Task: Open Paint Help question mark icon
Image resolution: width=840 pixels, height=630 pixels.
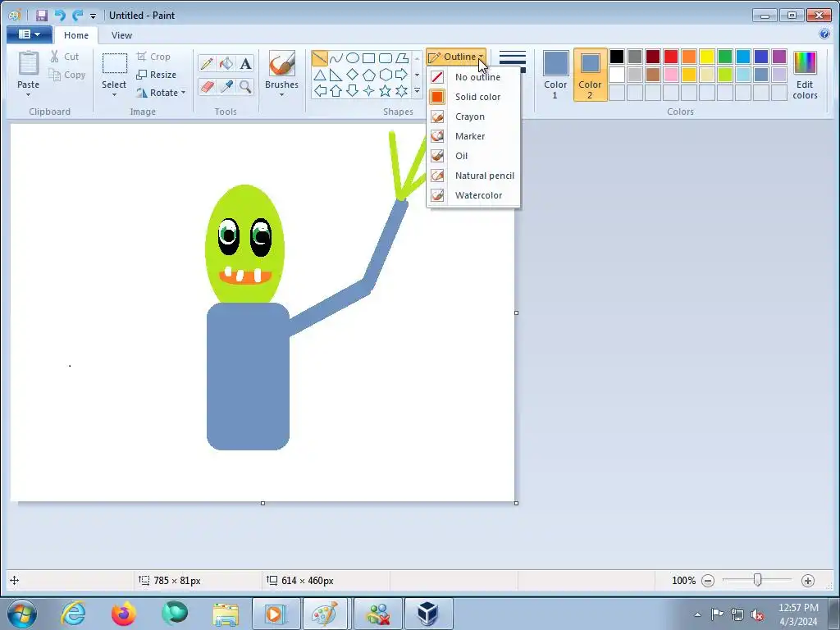Action: pyautogui.click(x=824, y=34)
